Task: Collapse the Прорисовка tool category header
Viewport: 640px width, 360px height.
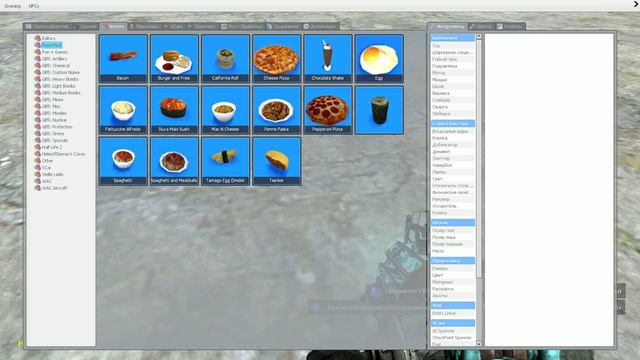Action: click(453, 260)
